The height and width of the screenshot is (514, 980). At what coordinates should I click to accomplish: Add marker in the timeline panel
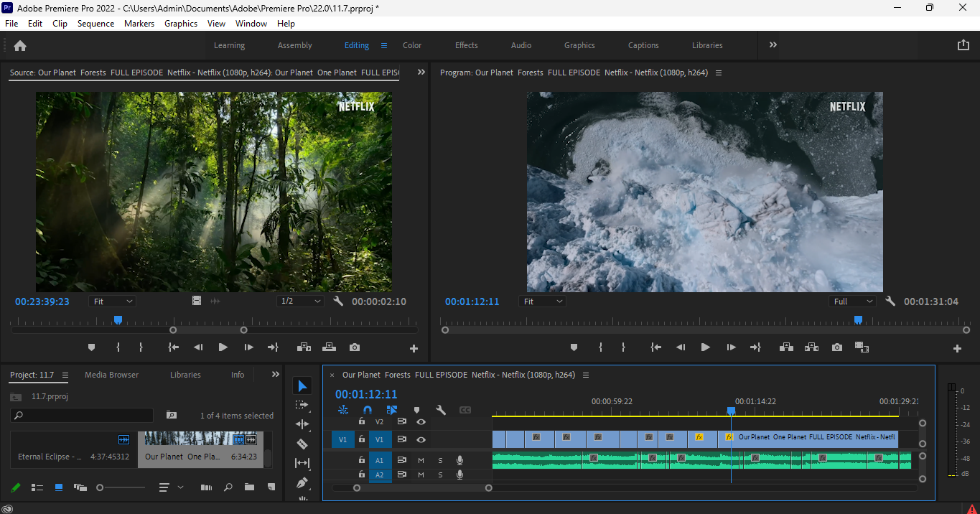coord(416,410)
